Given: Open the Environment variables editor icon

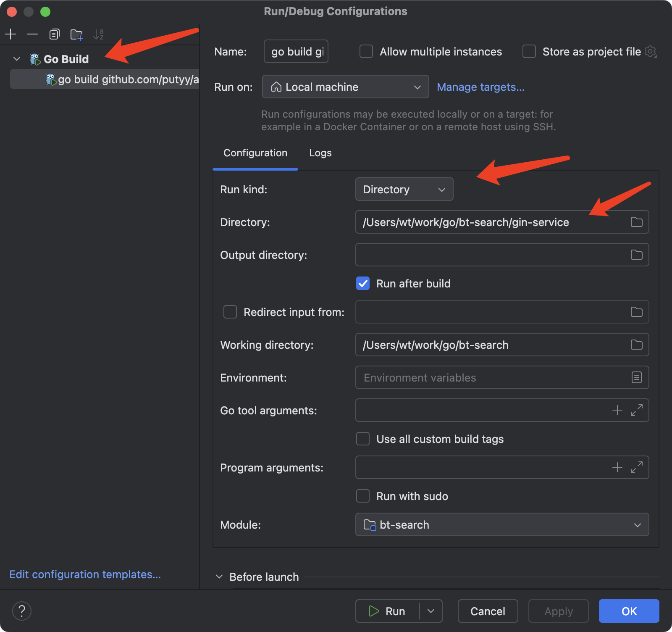Looking at the screenshot, I should (636, 377).
